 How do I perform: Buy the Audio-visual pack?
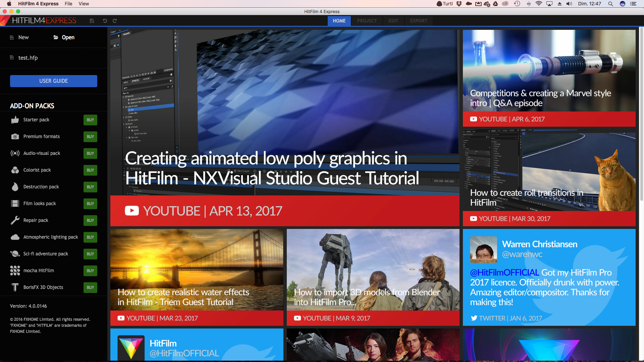(90, 153)
